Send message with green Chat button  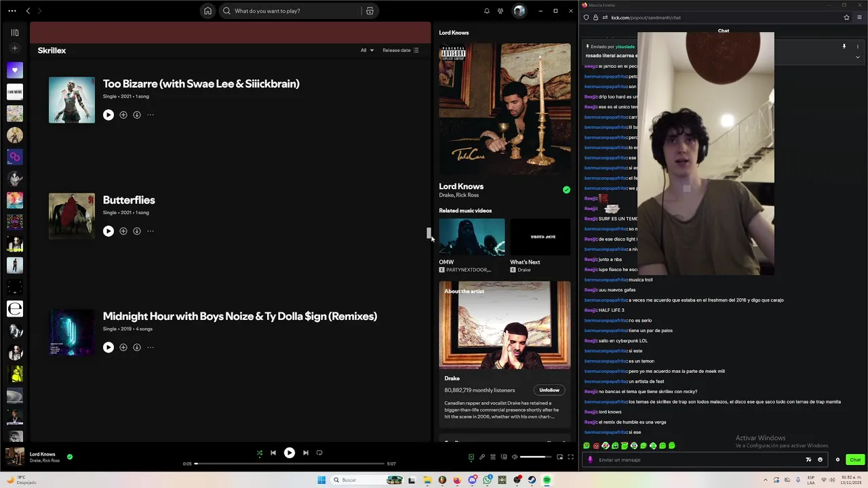point(855,460)
